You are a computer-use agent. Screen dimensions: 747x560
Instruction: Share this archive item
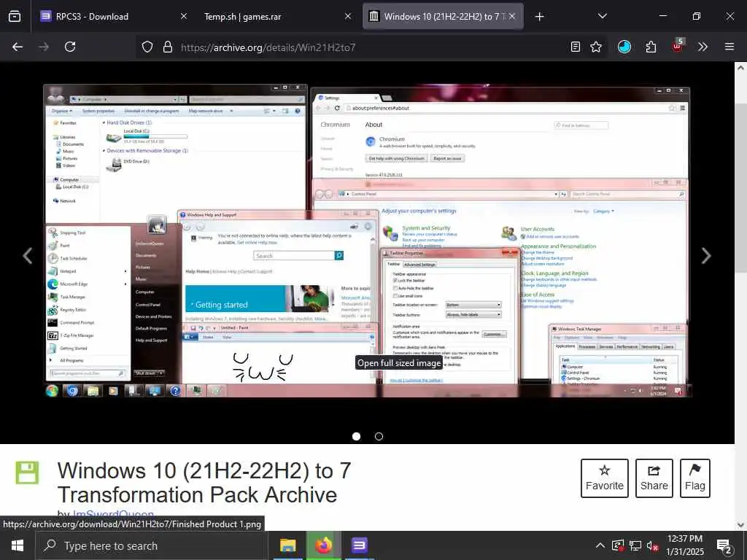coord(654,478)
